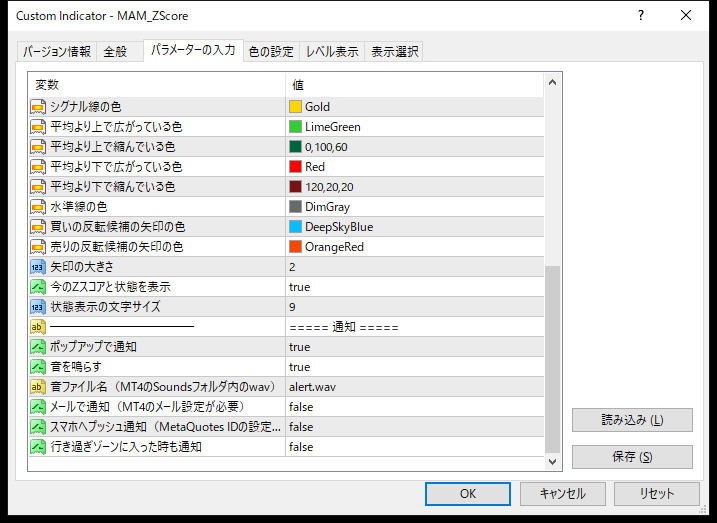The image size is (717, 523).
Task: Select the false value for メールで通知
Action: [x=415, y=407]
